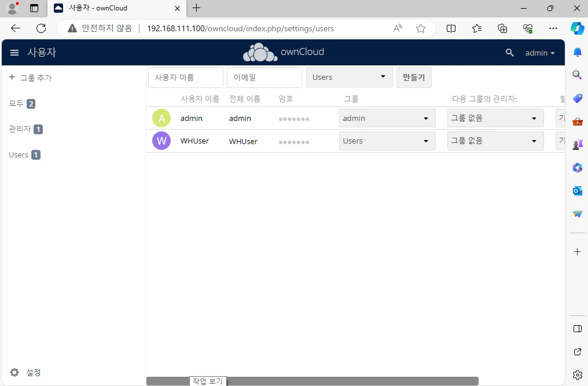Click the read aloud icon in the address bar

tap(398, 28)
